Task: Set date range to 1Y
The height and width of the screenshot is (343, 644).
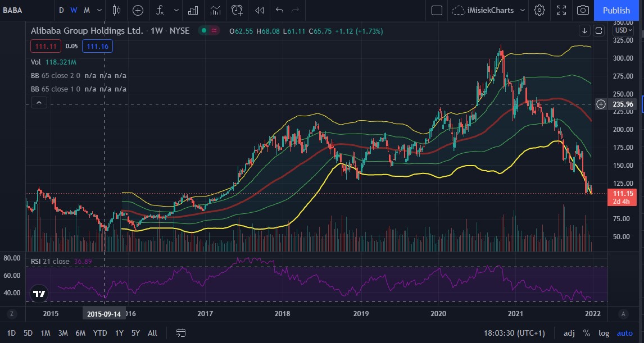Action: (x=119, y=333)
